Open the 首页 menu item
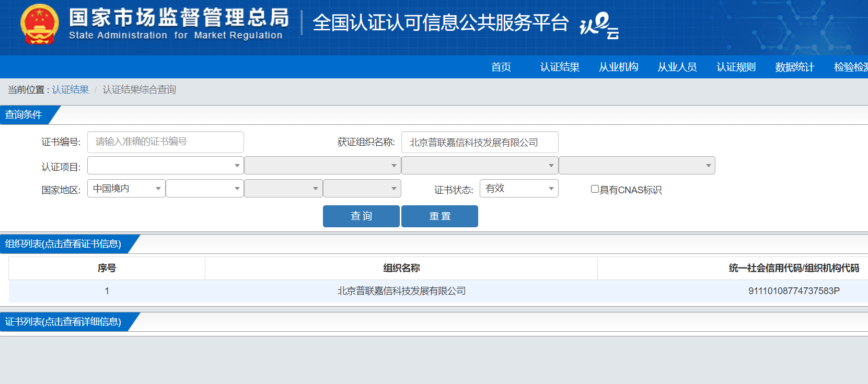 501,67
